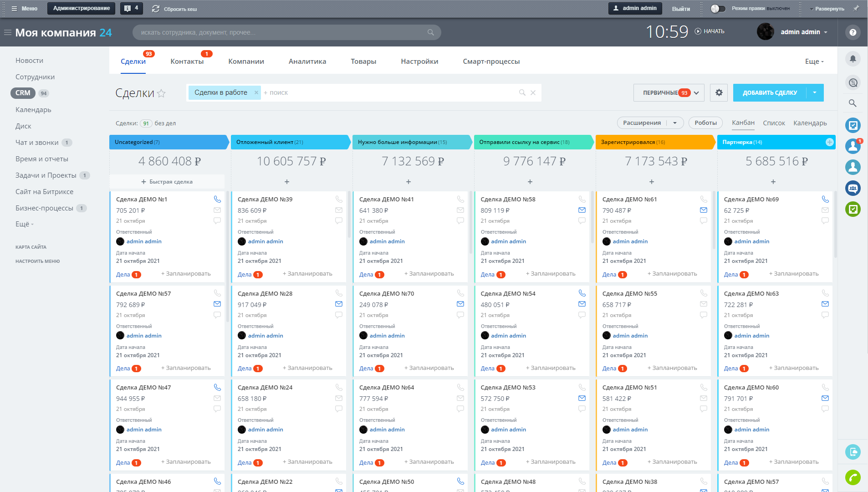Open the help question mark icon
Image resolution: width=868 pixels, height=492 pixels.
tap(853, 32)
